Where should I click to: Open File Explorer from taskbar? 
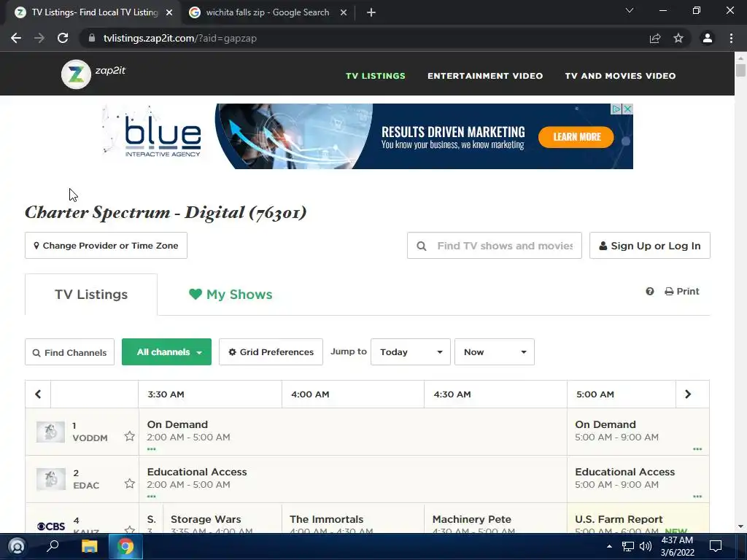89,546
